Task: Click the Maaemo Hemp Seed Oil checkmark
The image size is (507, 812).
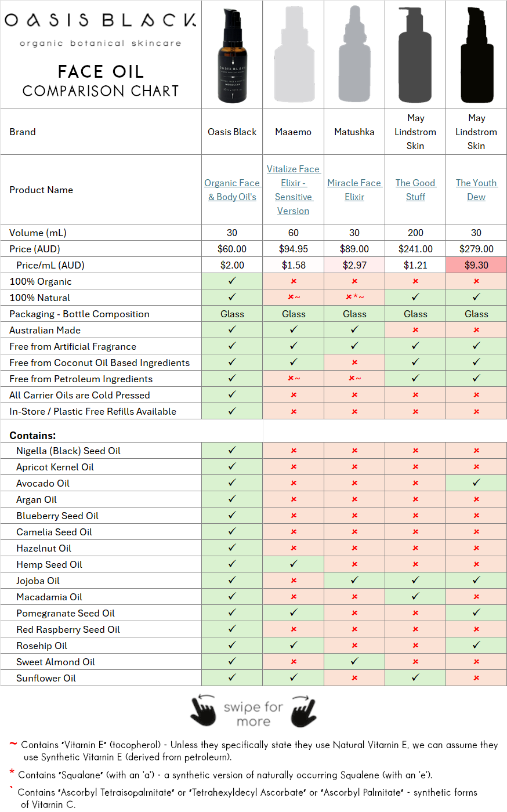Action: pos(294,564)
